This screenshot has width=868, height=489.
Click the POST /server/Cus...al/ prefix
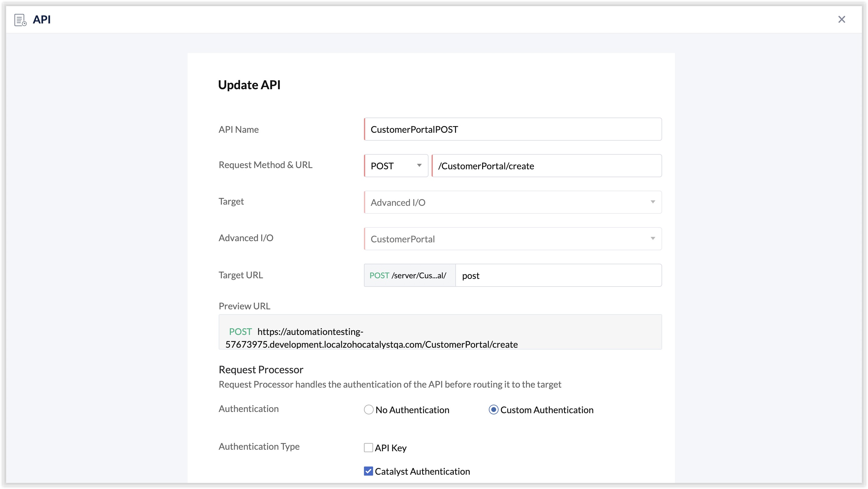409,276
